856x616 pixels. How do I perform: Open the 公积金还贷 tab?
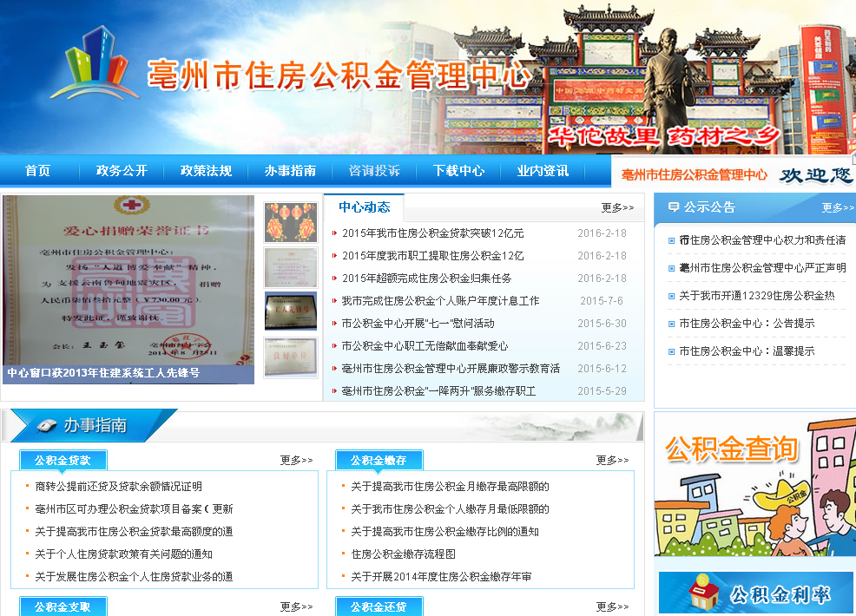pyautogui.click(x=379, y=606)
